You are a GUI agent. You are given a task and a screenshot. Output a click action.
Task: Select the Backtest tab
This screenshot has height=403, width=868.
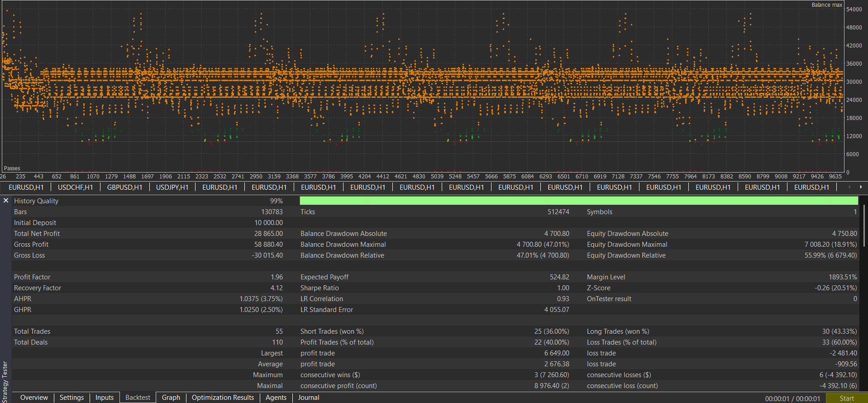pyautogui.click(x=138, y=398)
